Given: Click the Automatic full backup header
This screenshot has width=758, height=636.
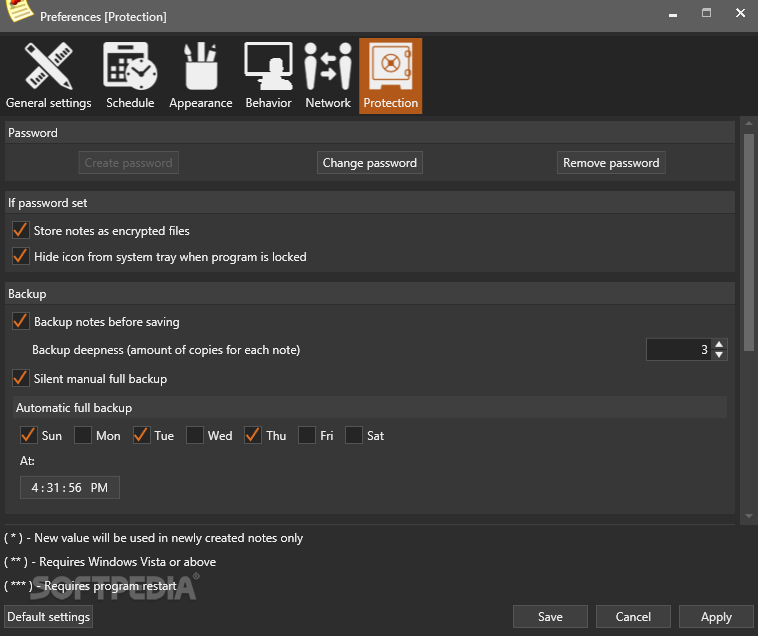Looking at the screenshot, I should [x=370, y=407].
